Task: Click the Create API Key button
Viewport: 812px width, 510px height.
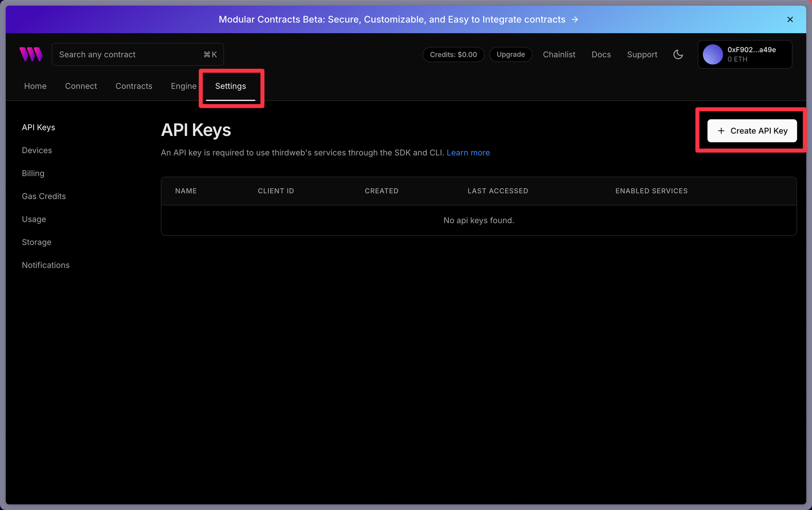Action: coord(752,131)
